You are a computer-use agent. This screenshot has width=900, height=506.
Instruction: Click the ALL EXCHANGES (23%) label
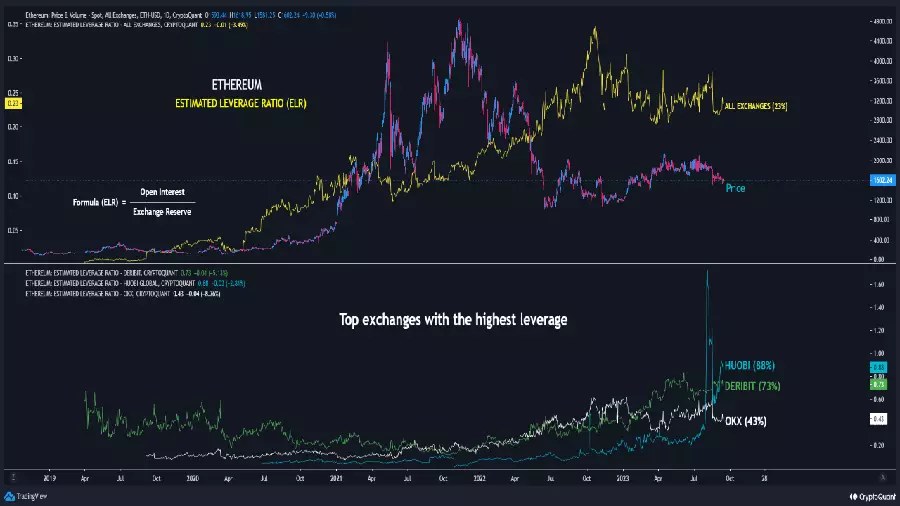coord(756,106)
